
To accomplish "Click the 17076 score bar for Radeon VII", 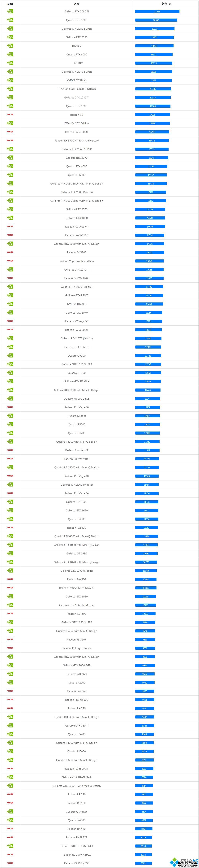I will coord(152,115).
